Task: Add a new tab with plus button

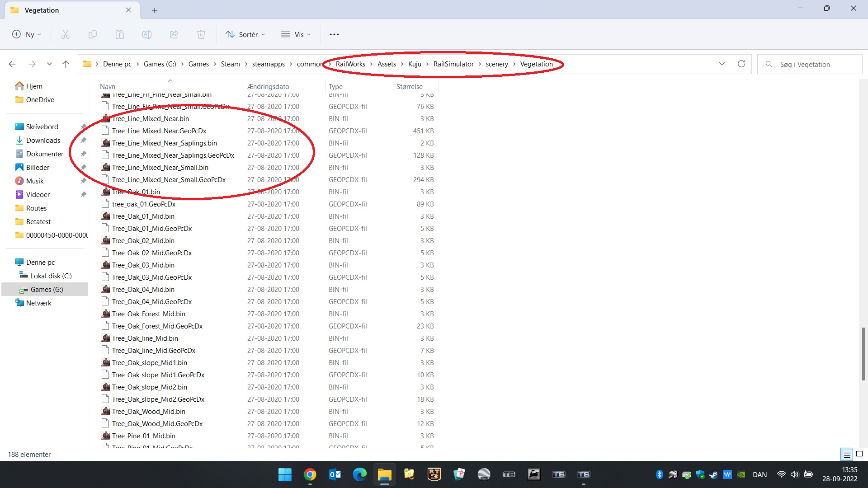Action: pyautogui.click(x=155, y=10)
